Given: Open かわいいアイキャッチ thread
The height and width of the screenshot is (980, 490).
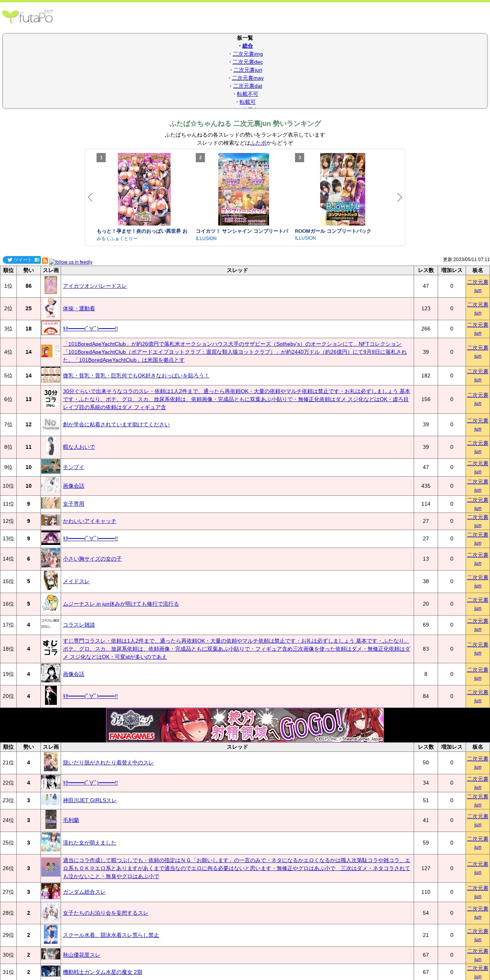Looking at the screenshot, I should click(89, 521).
